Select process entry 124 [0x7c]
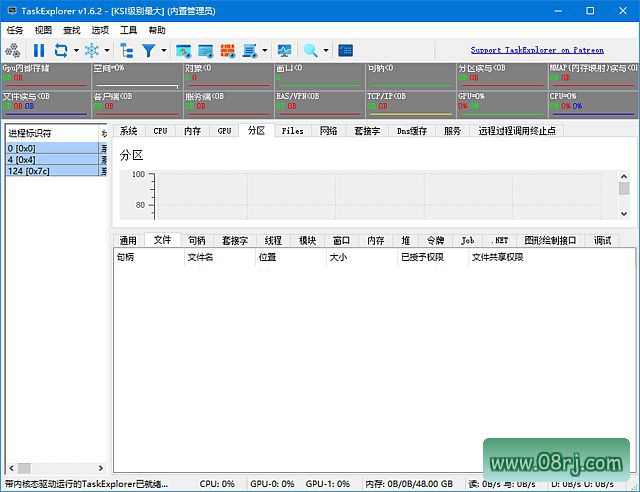640x492 pixels. [50, 171]
